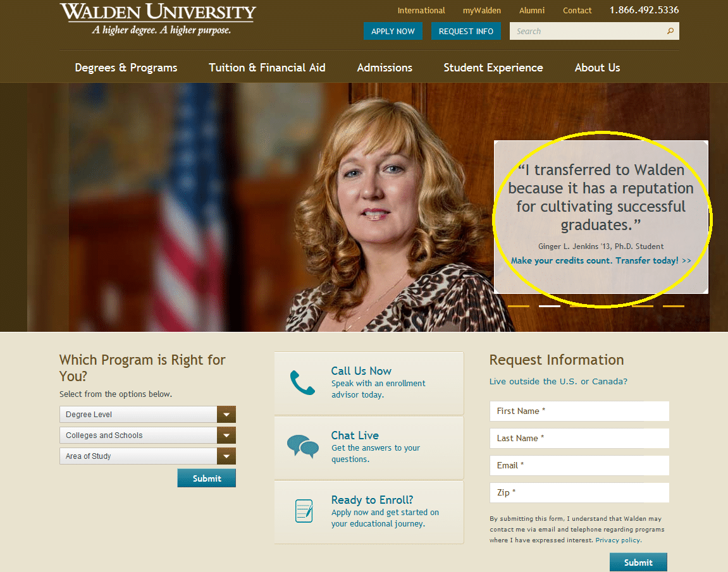The image size is (728, 572).
Task: Focus the Zip field
Action: pos(579,492)
